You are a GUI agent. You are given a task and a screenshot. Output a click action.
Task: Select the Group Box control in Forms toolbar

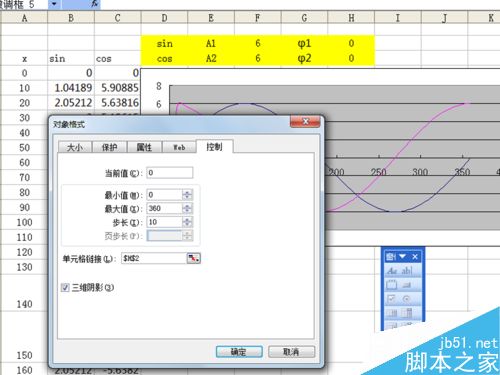click(x=392, y=285)
